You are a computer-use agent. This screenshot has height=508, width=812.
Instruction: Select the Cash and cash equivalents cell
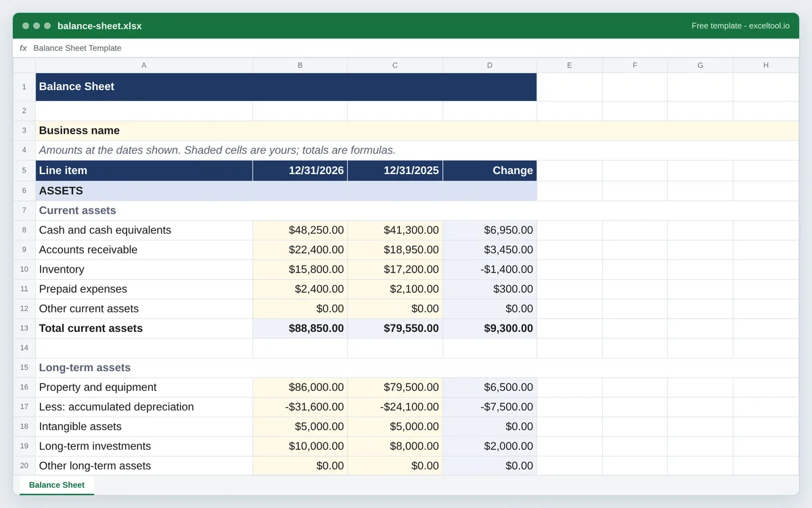(144, 230)
